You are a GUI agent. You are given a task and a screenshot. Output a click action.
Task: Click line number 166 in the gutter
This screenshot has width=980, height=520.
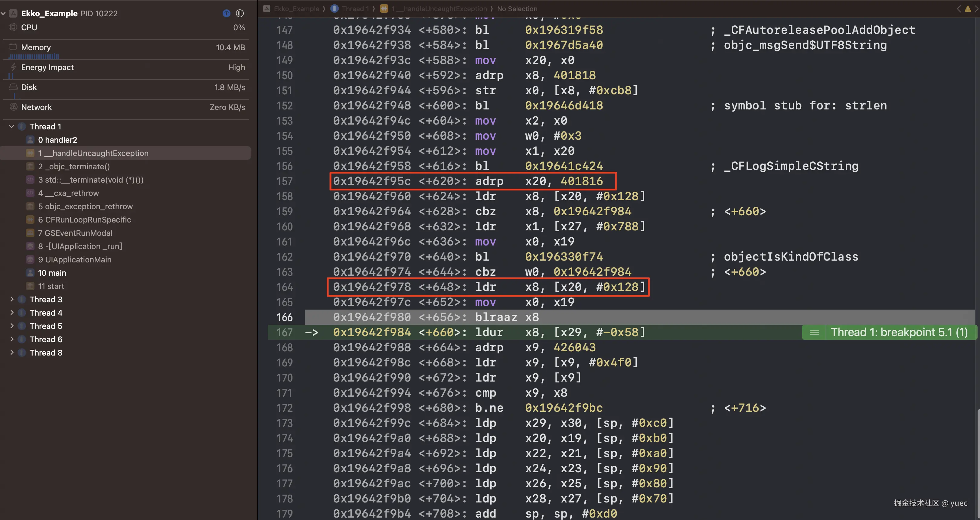point(284,317)
